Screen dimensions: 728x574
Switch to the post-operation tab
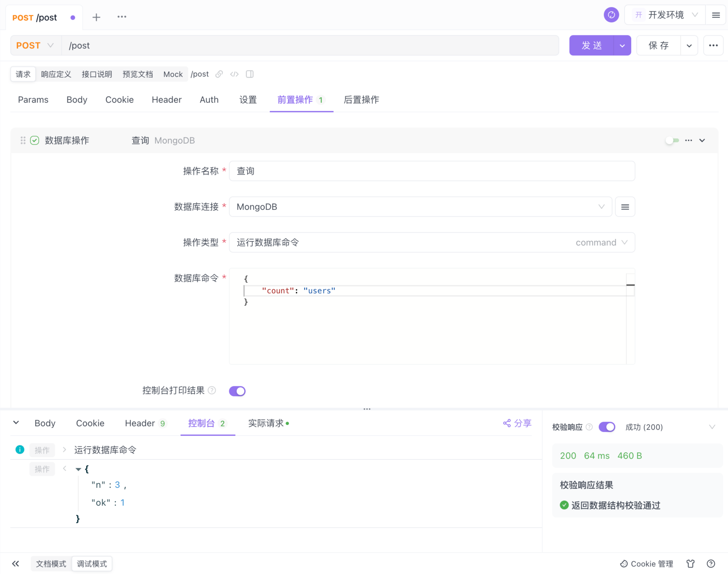[x=361, y=100]
